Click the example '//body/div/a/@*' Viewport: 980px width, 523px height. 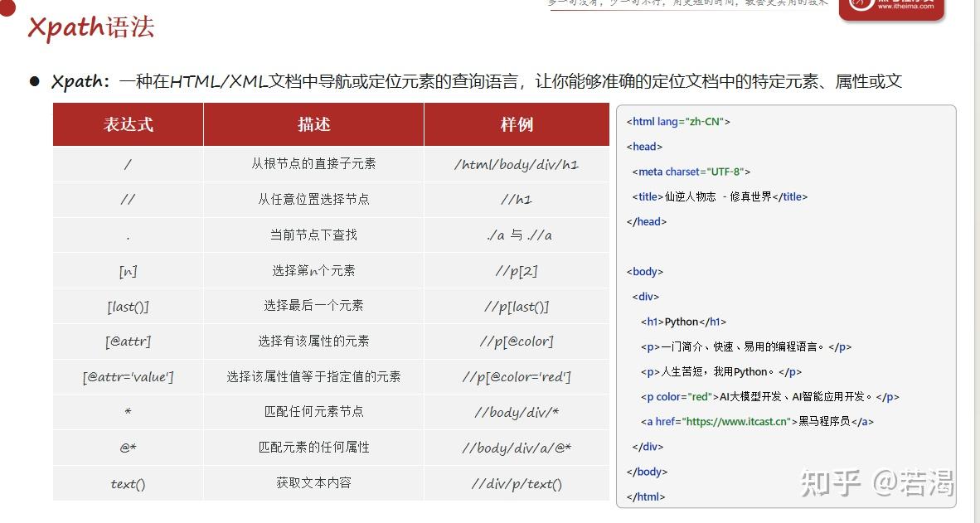click(x=517, y=448)
